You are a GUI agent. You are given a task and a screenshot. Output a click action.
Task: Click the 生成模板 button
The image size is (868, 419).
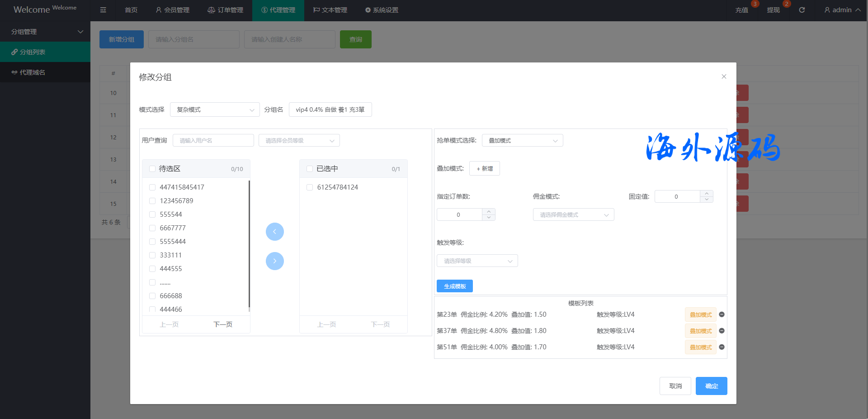(454, 286)
